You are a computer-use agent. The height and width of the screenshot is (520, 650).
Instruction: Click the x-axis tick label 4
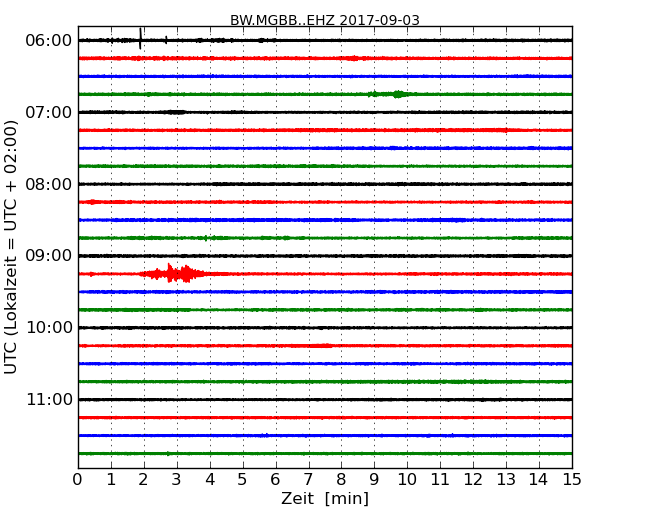point(210,480)
